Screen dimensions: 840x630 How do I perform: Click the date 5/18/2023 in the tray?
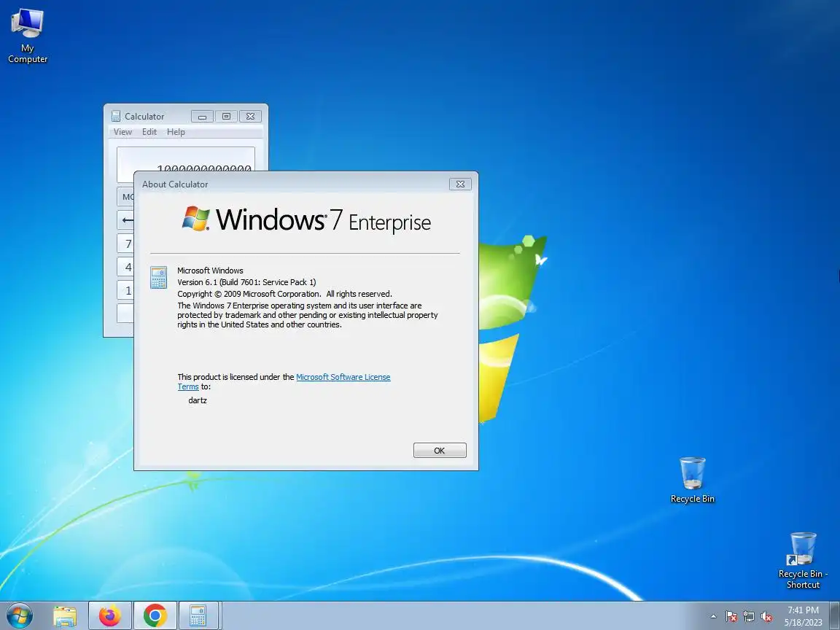[x=803, y=623]
